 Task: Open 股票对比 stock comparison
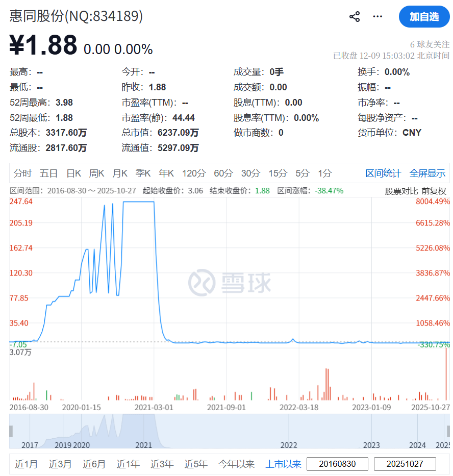click(401, 191)
